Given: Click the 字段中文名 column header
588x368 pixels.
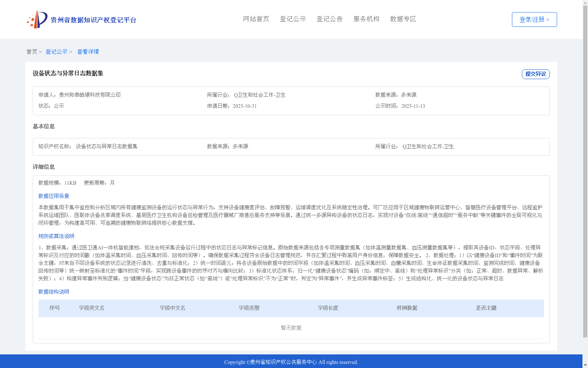Looking at the screenshot, I should 173,308.
